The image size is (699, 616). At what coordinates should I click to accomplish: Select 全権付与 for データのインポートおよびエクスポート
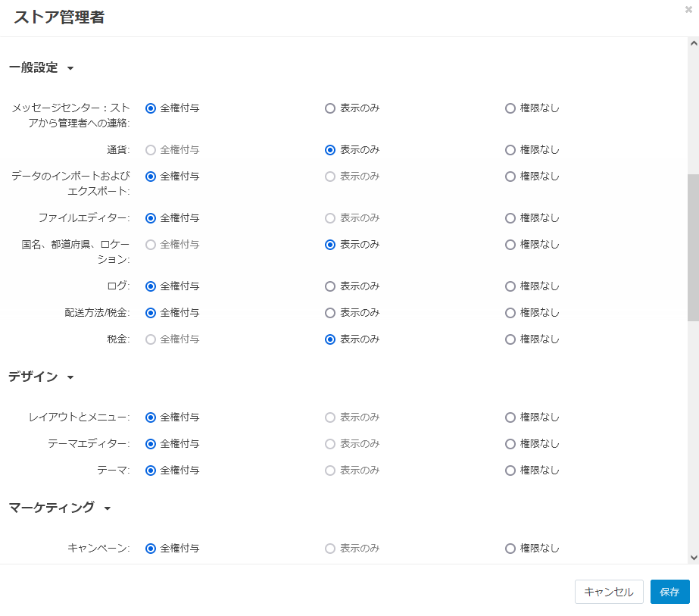151,177
